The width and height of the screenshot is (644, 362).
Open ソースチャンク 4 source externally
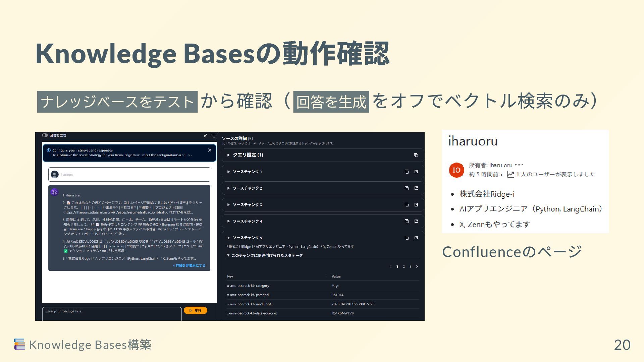tap(416, 221)
